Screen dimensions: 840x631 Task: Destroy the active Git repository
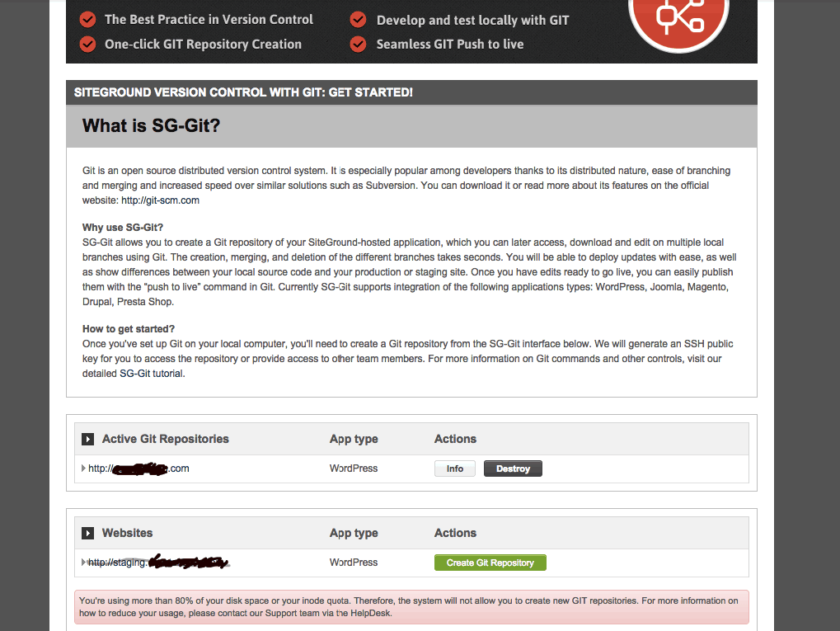(x=513, y=469)
